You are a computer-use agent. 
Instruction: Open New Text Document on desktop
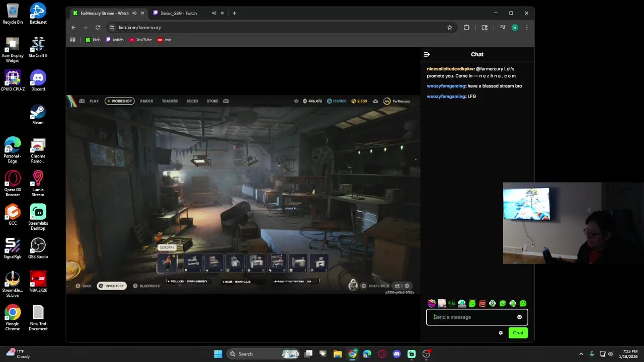[38, 318]
